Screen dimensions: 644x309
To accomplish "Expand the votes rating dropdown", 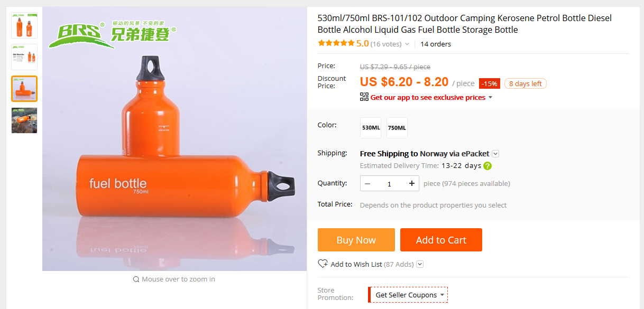I will tap(406, 43).
